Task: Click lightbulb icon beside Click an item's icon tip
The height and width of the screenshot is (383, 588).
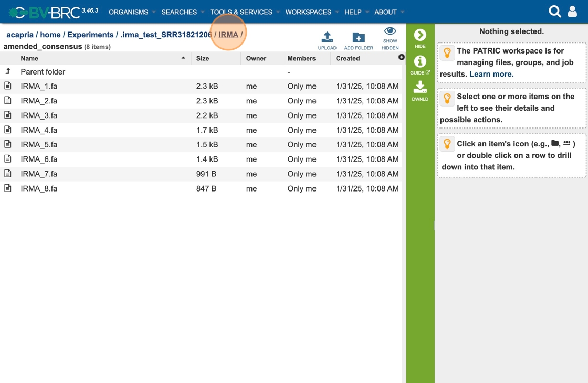Action: point(447,144)
